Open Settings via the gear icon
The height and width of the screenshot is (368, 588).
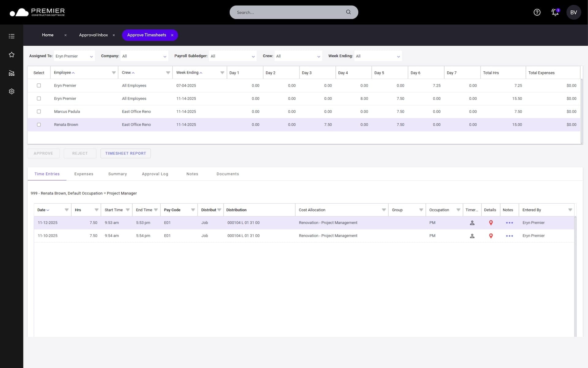tap(11, 91)
